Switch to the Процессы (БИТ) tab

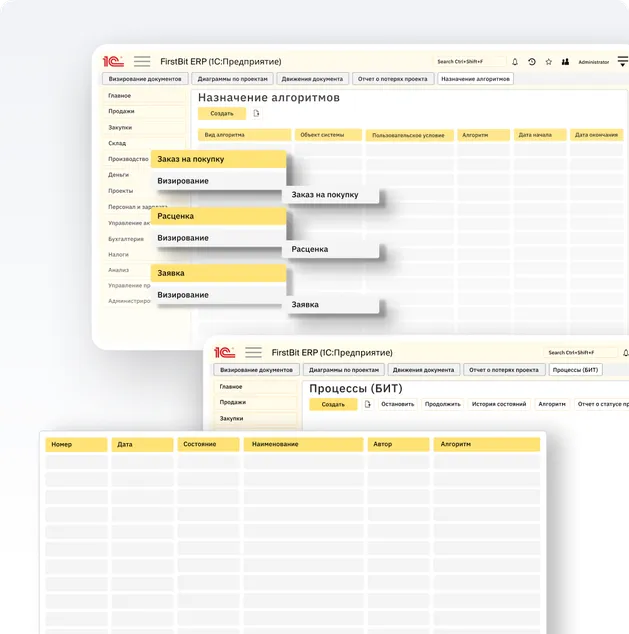click(576, 370)
